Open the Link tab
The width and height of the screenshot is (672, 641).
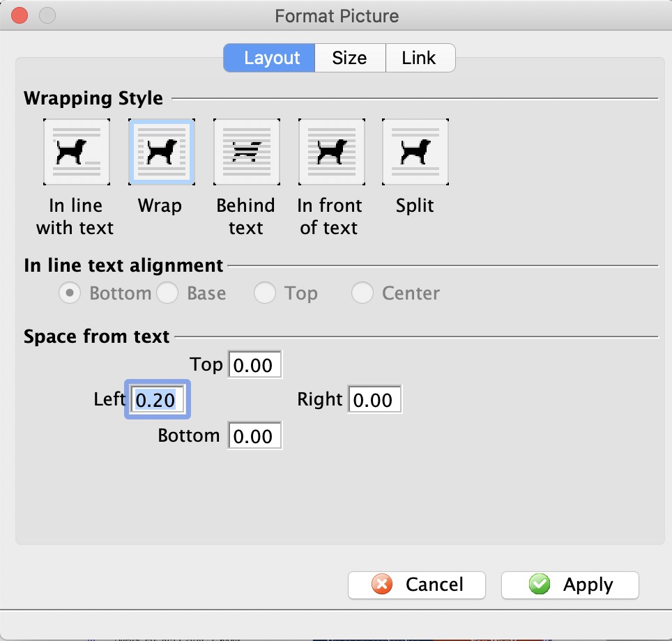(x=420, y=58)
